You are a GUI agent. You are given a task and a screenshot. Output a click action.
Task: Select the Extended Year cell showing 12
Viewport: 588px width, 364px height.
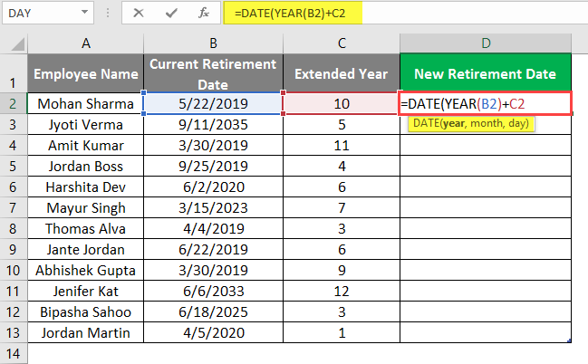click(341, 290)
